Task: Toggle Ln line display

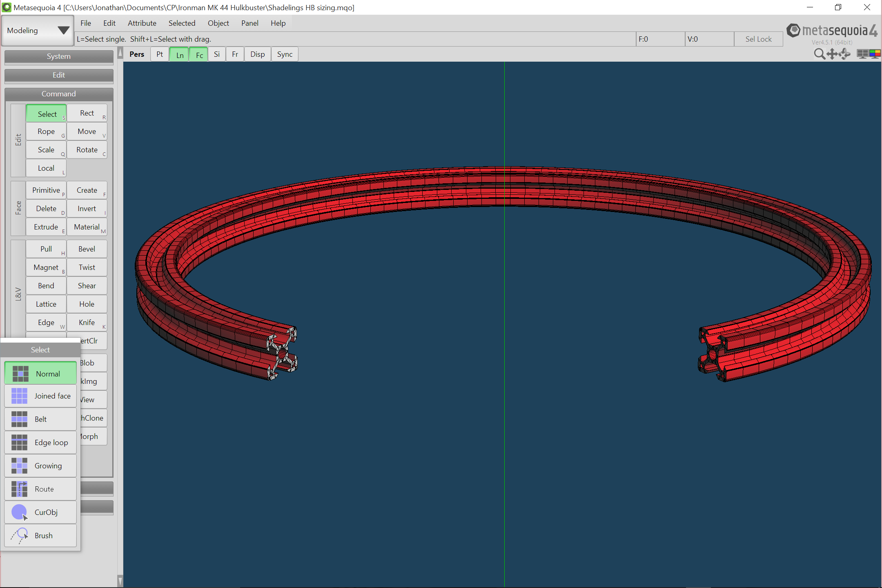Action: (180, 55)
